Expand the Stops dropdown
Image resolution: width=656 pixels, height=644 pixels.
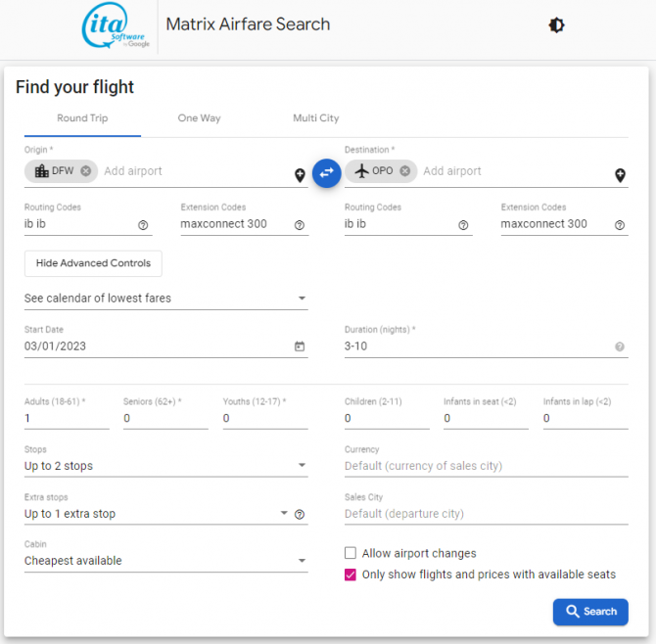point(166,466)
